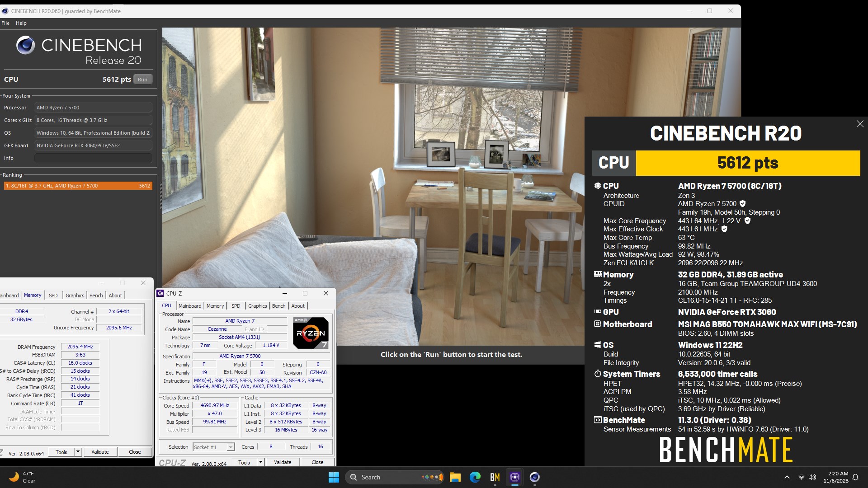
Task: Click the Core Speed value 4690.97 MHz
Action: (x=215, y=405)
